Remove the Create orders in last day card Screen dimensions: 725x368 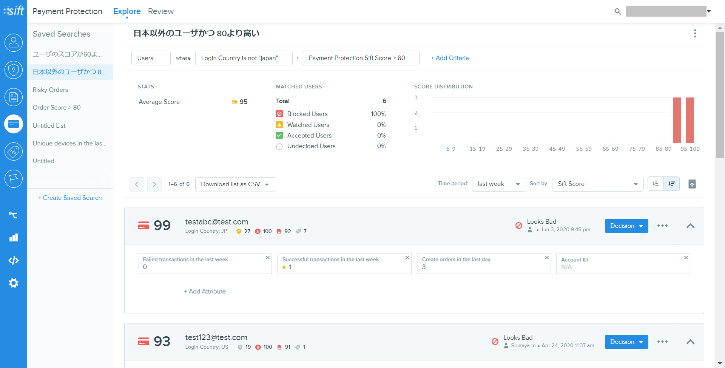(547, 258)
